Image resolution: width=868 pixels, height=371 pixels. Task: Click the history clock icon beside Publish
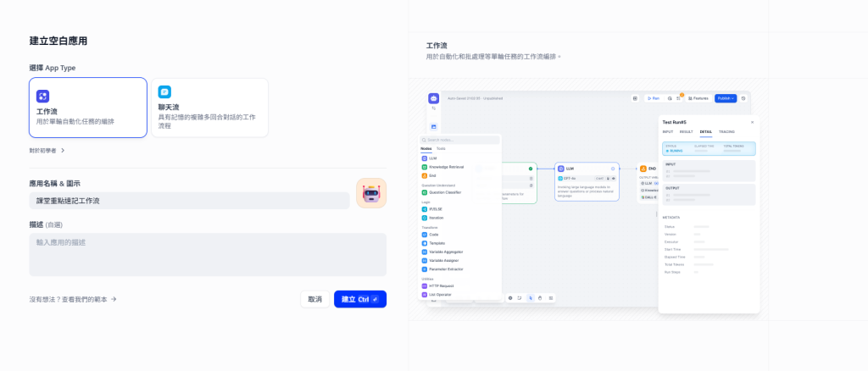click(x=743, y=98)
